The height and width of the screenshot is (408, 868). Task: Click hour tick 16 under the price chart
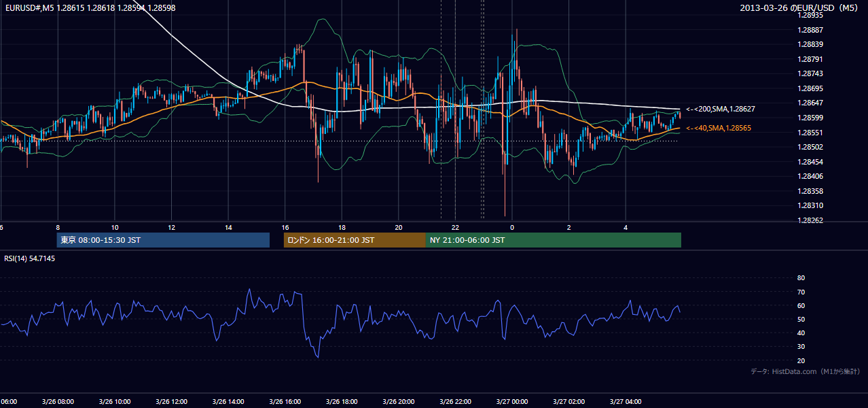point(285,227)
